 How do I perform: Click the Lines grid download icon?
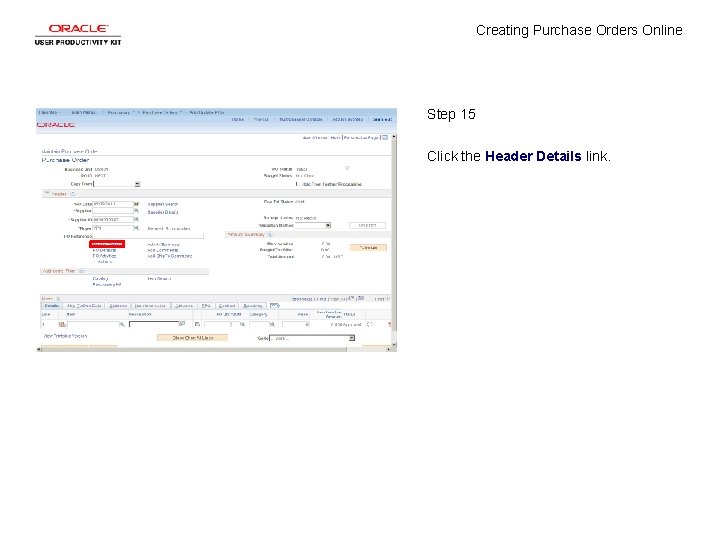point(361,298)
